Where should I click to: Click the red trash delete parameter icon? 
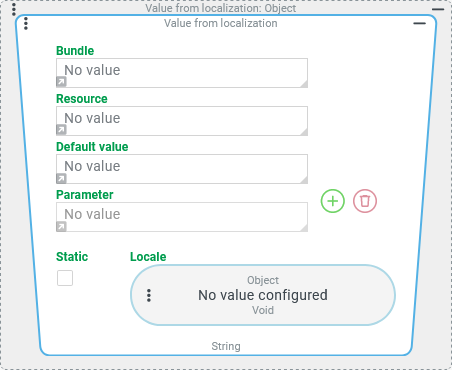click(x=365, y=201)
